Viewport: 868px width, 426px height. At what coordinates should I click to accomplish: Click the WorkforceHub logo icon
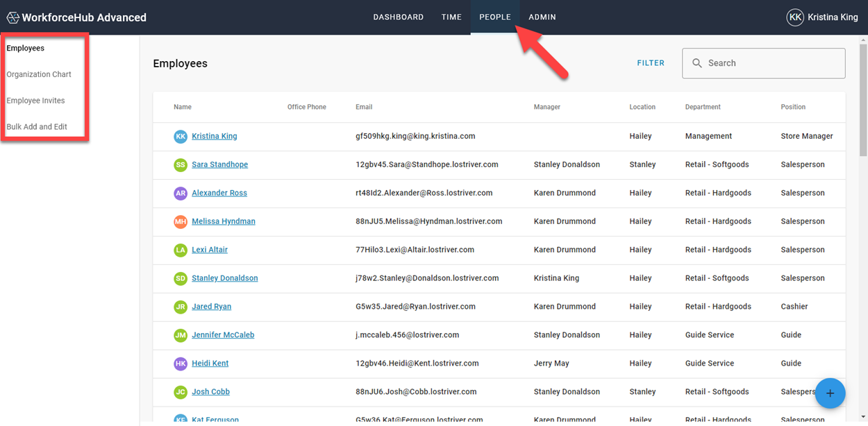(x=12, y=17)
